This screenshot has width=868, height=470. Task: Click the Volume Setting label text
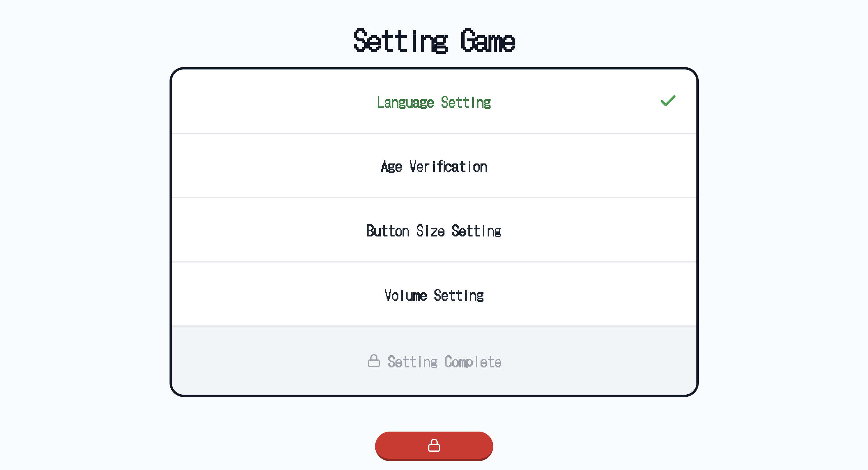(x=434, y=296)
